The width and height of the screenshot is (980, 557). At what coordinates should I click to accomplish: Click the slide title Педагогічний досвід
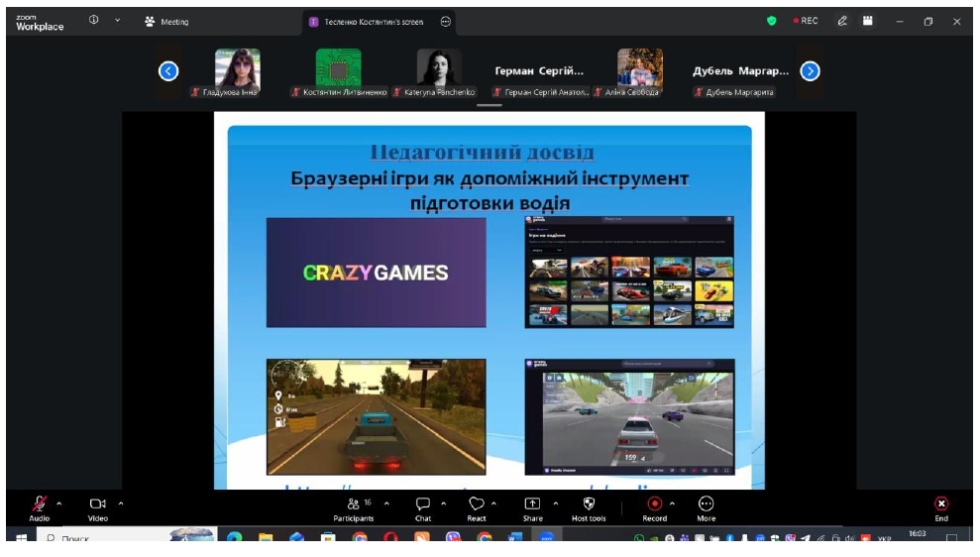click(482, 152)
